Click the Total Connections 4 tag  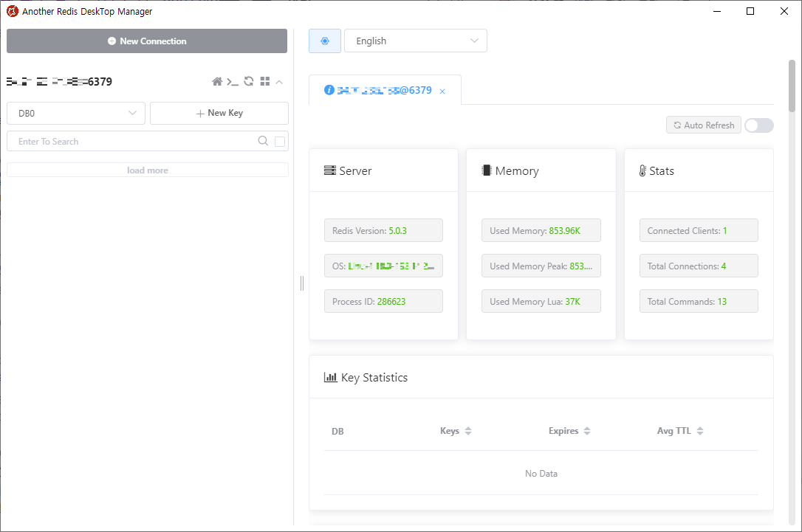699,266
